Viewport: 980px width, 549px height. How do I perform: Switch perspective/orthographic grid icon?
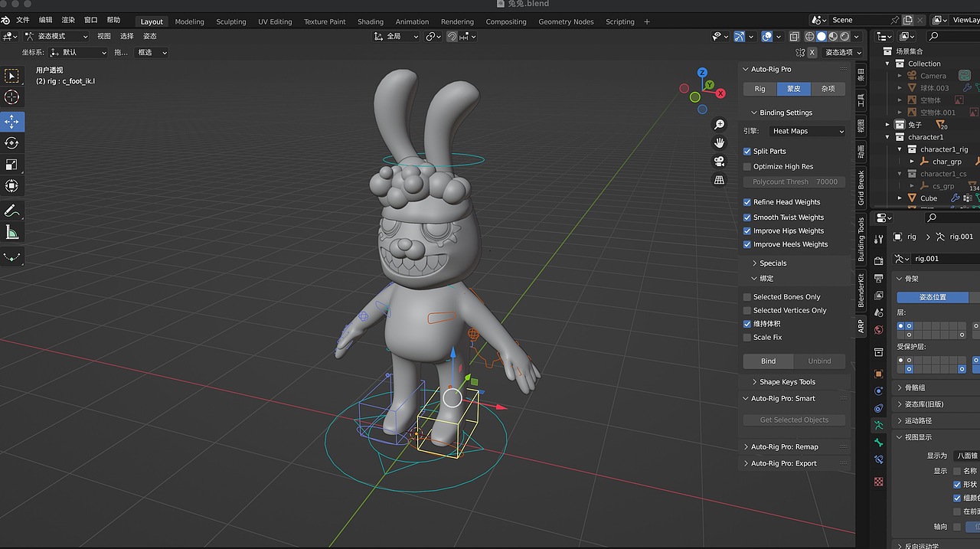coord(719,180)
